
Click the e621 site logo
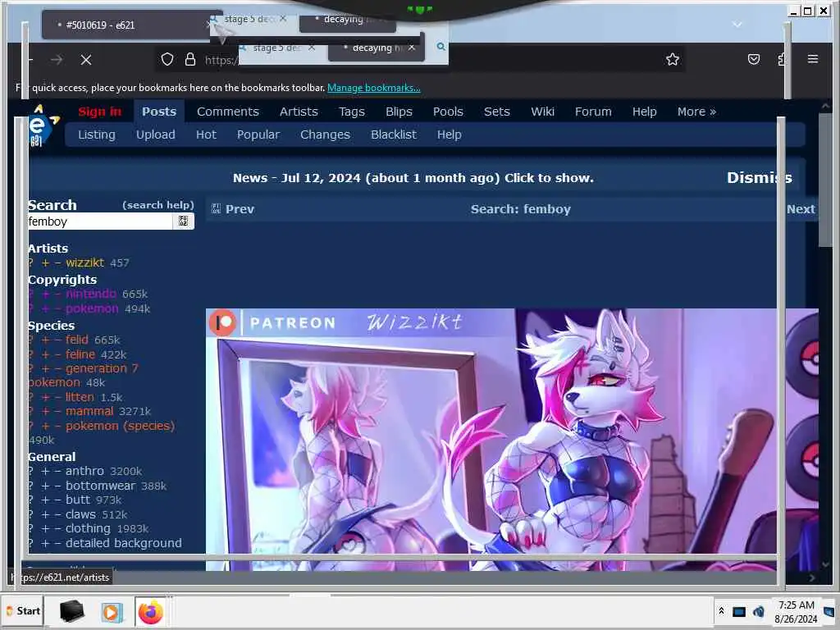[42, 126]
